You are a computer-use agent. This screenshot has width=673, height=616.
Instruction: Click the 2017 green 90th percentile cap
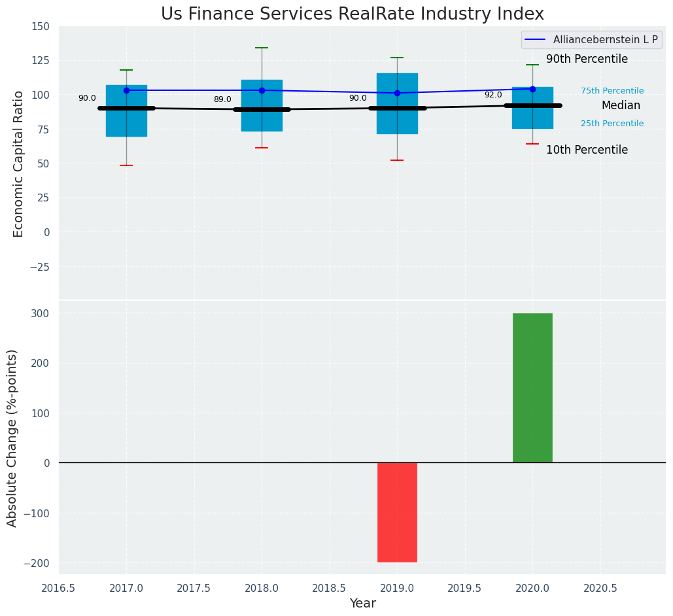(126, 70)
